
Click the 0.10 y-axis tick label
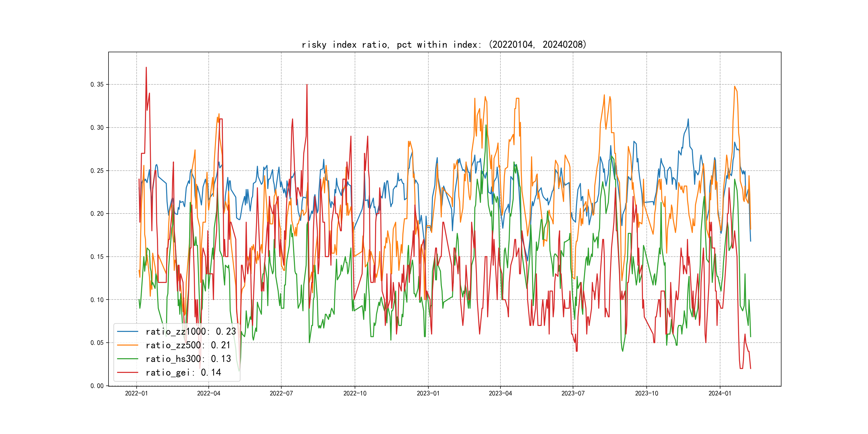[97, 300]
